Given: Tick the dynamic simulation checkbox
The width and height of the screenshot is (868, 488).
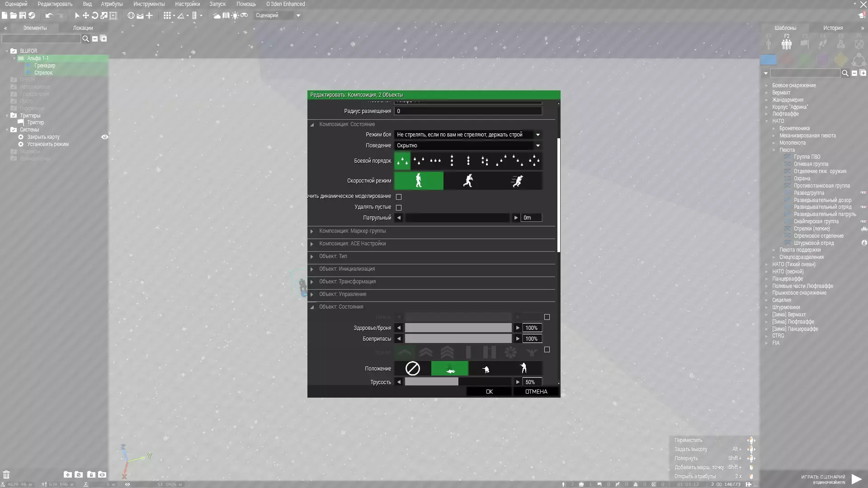Looking at the screenshot, I should (399, 197).
